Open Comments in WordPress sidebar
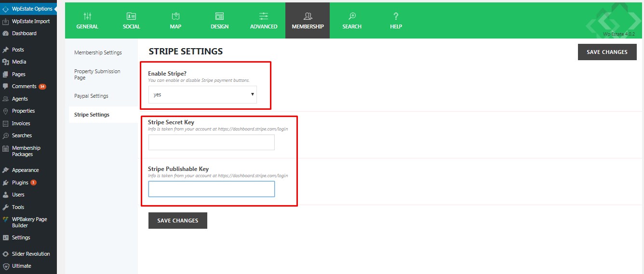Image resolution: width=644 pixels, height=274 pixels. [24, 86]
